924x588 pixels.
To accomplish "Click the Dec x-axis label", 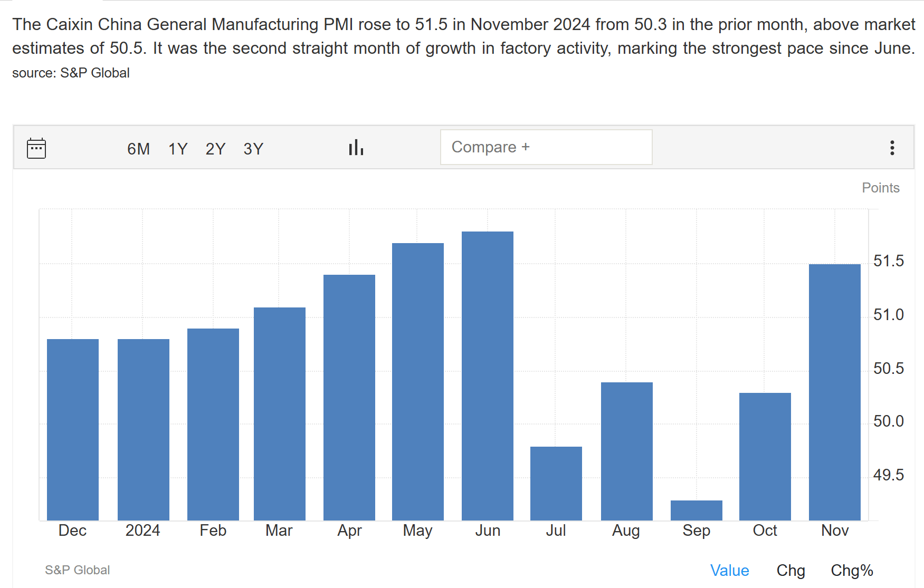I will [72, 531].
